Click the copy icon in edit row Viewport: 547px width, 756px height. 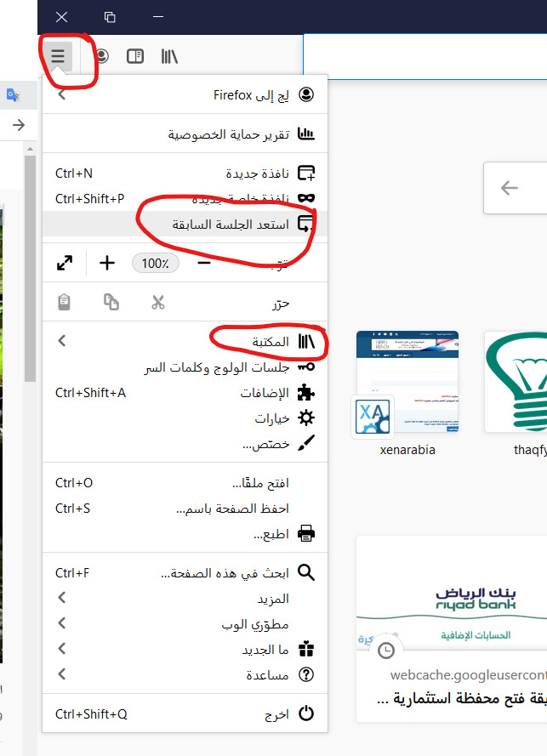(x=111, y=302)
